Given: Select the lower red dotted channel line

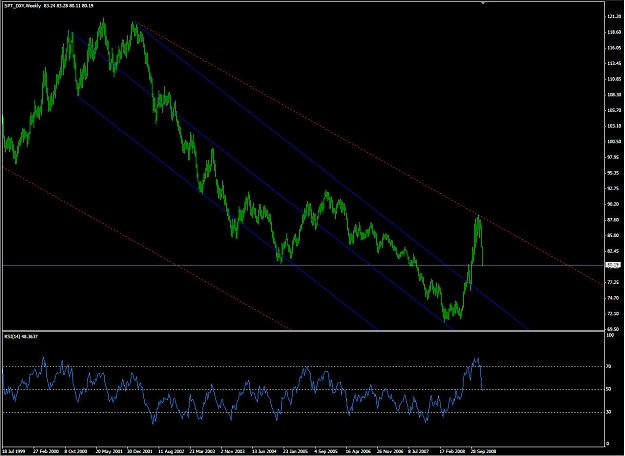Looking at the screenshot, I should coord(146,248).
